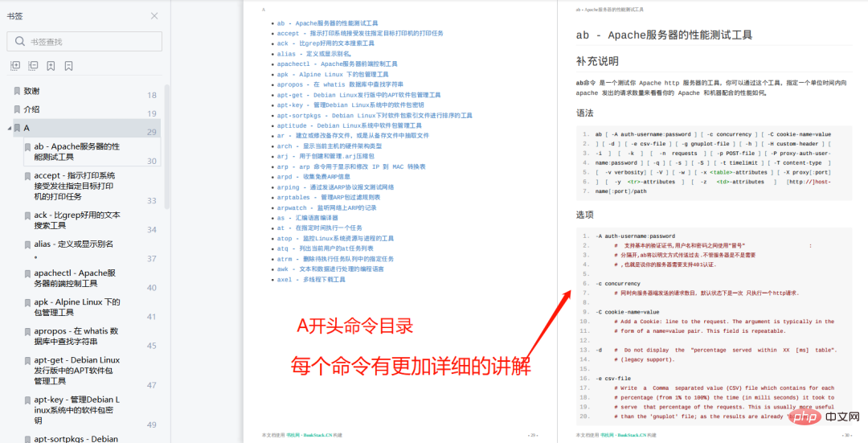Open the atrm link in index
This screenshot has width=868, height=443.
[335, 259]
